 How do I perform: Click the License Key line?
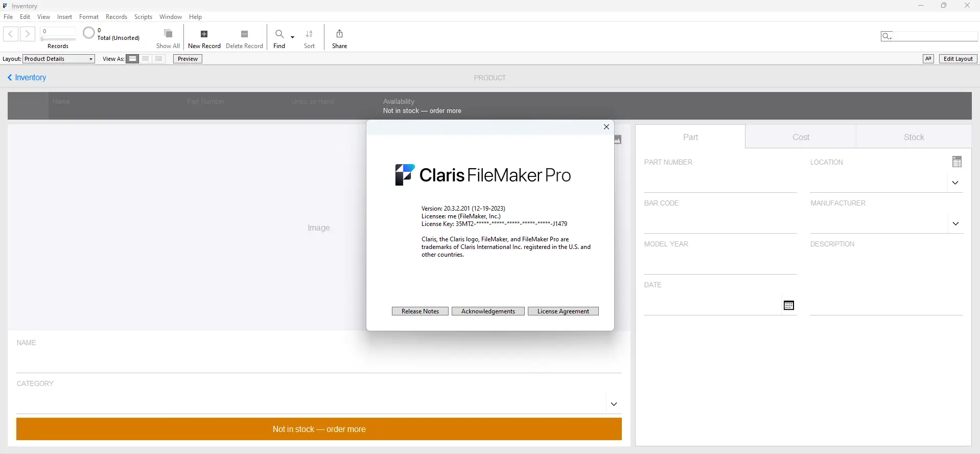pos(494,224)
